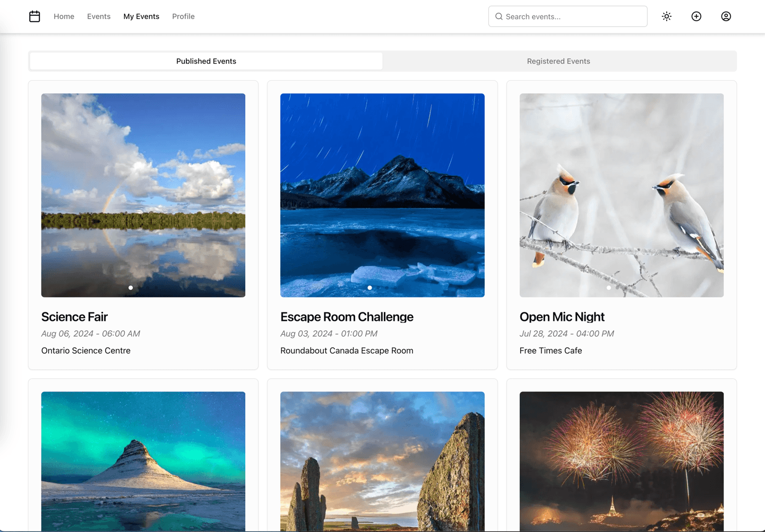Screen dimensions: 765x532
Task: Toggle the light/dark theme sun icon
Action: click(x=667, y=16)
